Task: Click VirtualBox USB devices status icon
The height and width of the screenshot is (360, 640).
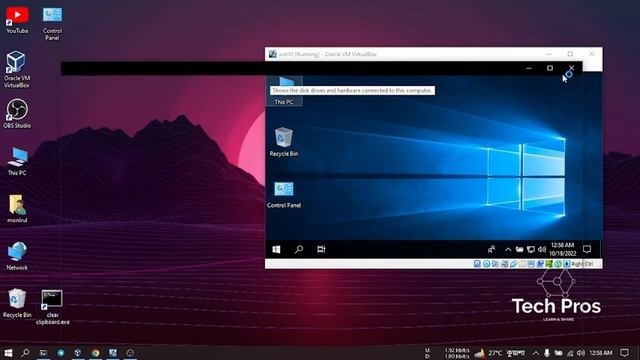Action: 513,264
